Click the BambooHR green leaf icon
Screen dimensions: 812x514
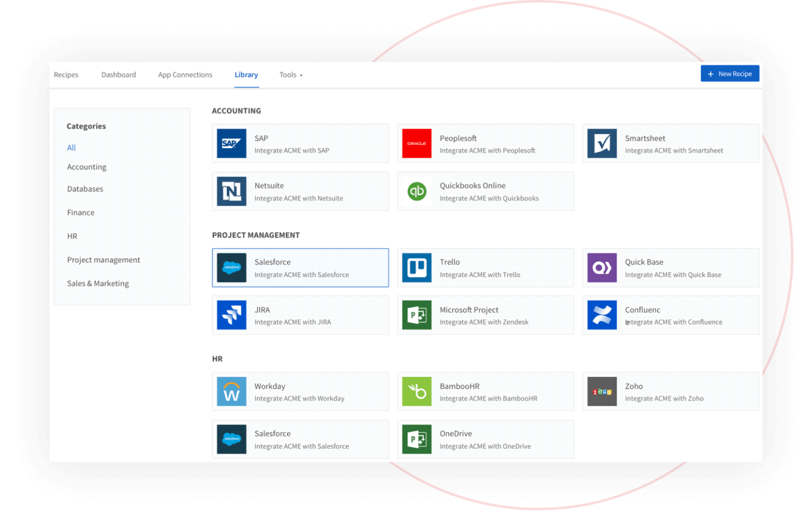(x=417, y=391)
